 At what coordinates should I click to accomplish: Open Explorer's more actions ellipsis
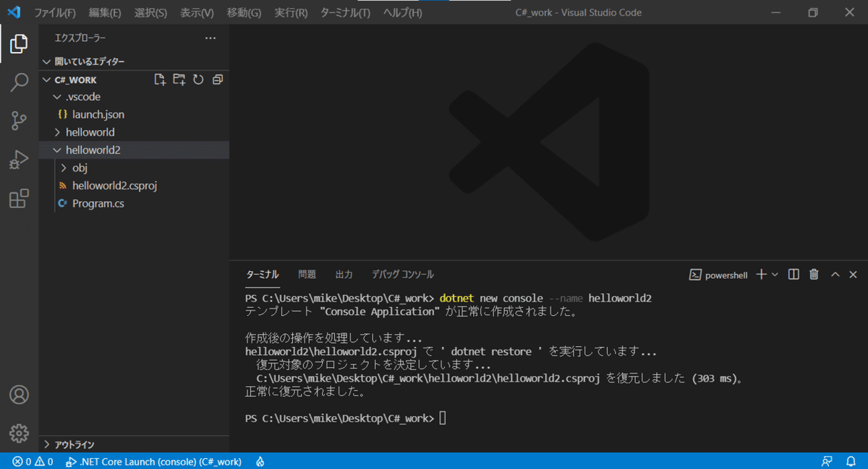click(x=210, y=38)
